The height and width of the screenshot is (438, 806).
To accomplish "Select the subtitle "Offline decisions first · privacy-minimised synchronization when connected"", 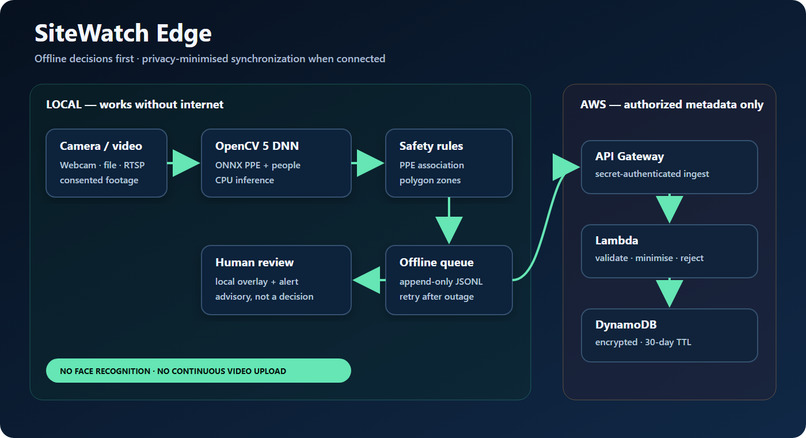I will [x=210, y=59].
